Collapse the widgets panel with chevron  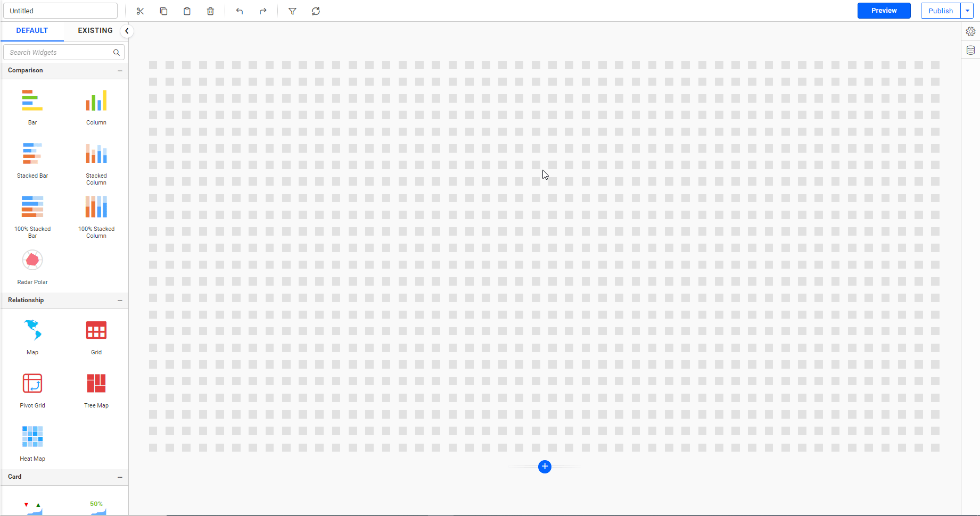click(127, 31)
